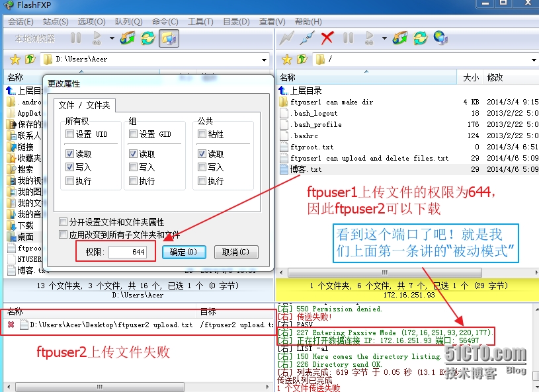
Task: Toggle the 设置 GID checkbox
Action: (134, 134)
